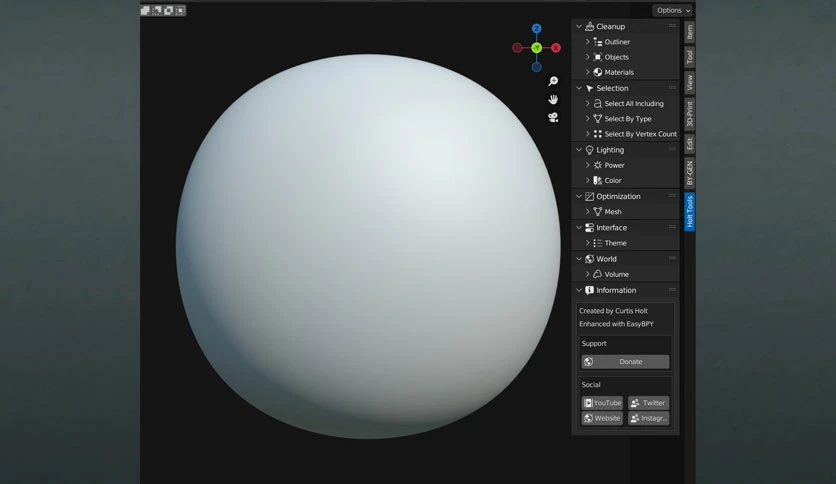Click the Power sun icon

598,165
